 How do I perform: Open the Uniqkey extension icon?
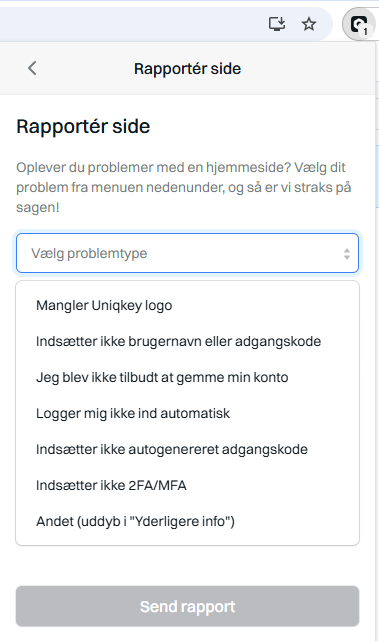click(x=360, y=25)
